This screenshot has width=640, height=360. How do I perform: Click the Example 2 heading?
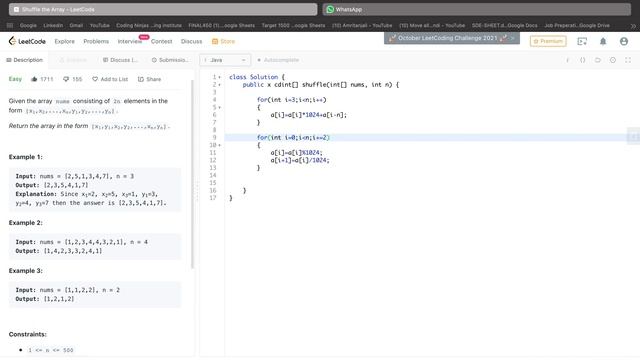[25, 223]
